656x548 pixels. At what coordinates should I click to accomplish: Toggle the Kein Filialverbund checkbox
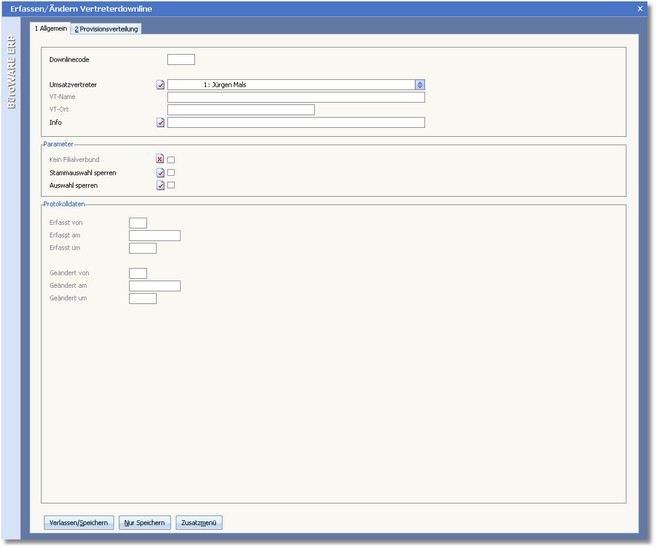click(x=172, y=159)
